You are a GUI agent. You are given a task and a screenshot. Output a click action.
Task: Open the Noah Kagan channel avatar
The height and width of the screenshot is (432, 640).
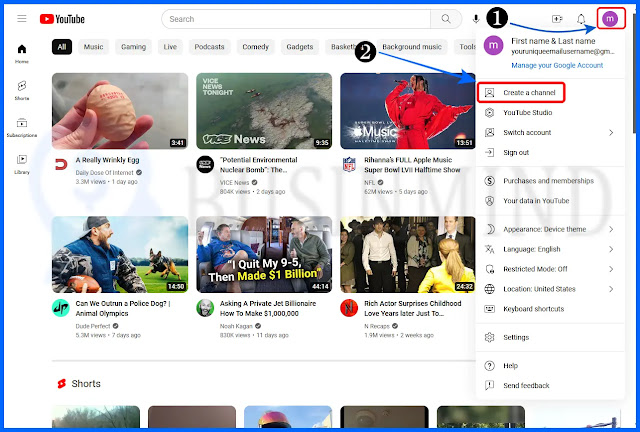(x=205, y=308)
